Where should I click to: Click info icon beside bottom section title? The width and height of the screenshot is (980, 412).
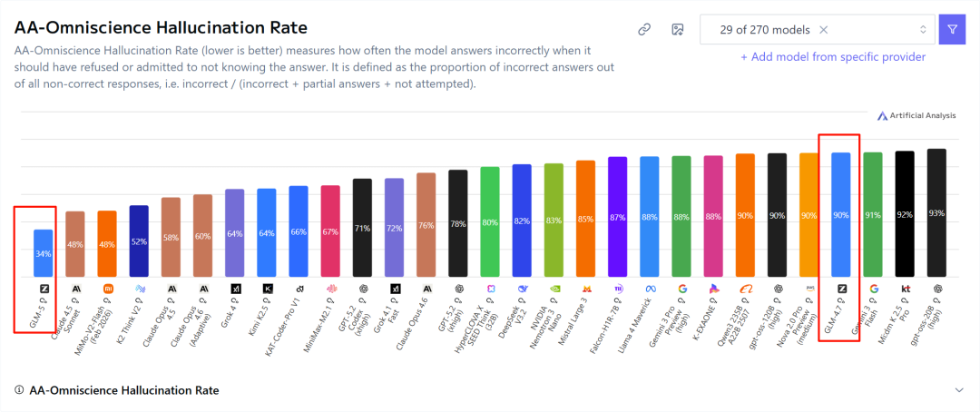pos(19,390)
